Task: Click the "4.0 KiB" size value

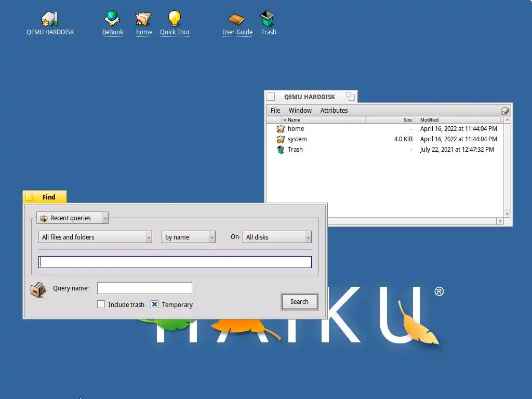Action: pos(403,139)
